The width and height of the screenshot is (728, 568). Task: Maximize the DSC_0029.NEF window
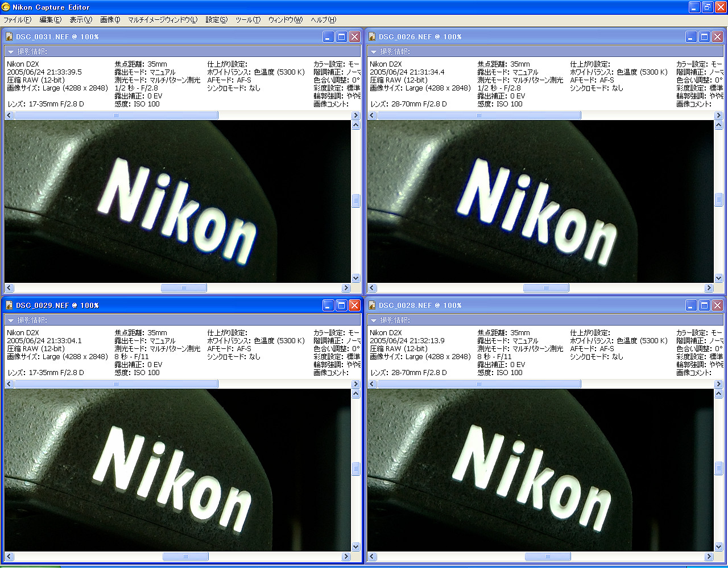[x=341, y=305]
